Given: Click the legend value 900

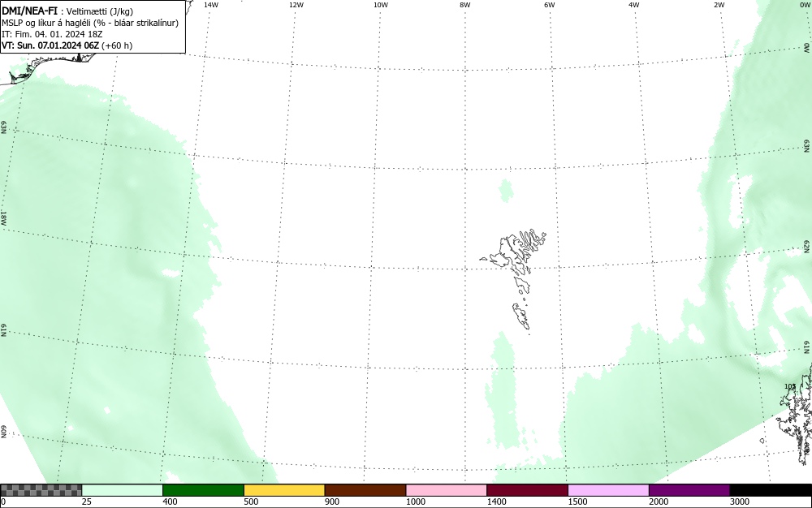Looking at the screenshot, I should click(332, 502).
